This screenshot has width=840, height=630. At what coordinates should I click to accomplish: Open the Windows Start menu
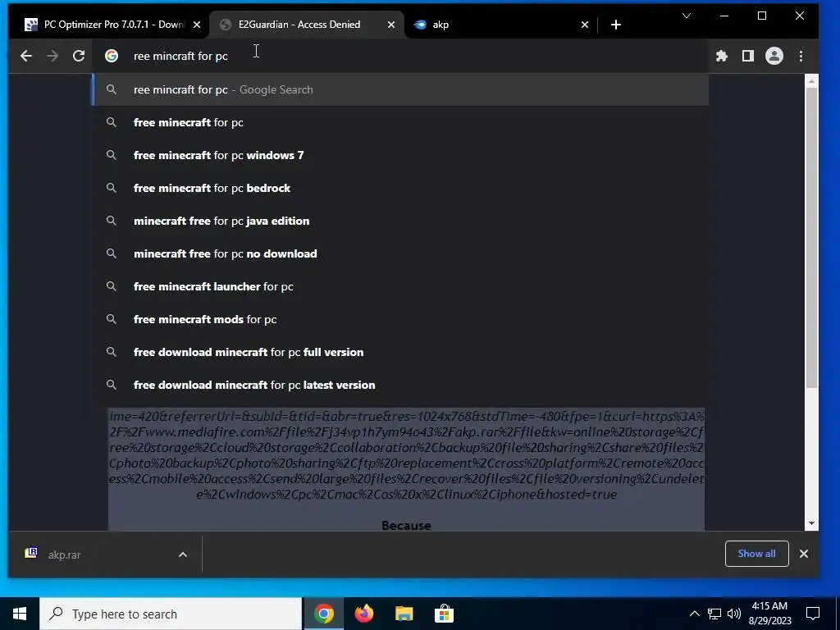pos(20,614)
